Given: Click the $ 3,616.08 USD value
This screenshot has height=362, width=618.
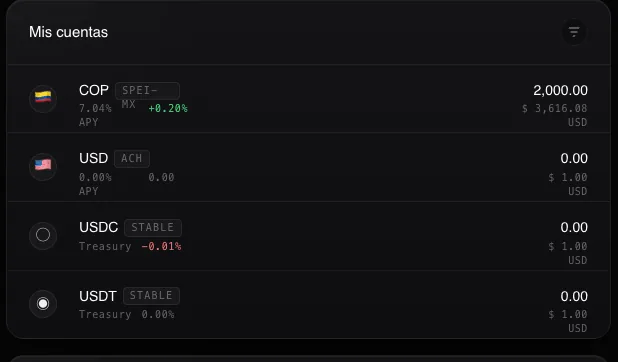Looking at the screenshot, I should click(x=555, y=115).
